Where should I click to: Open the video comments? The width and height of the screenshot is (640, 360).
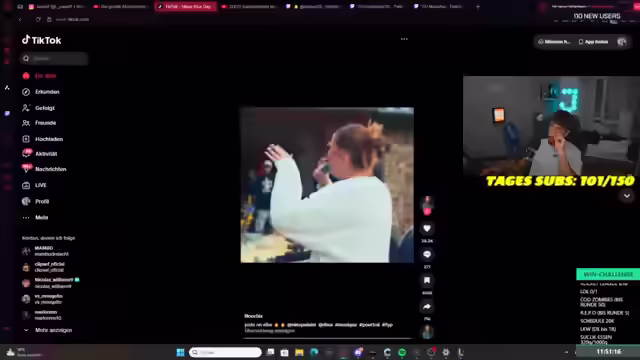(x=427, y=254)
